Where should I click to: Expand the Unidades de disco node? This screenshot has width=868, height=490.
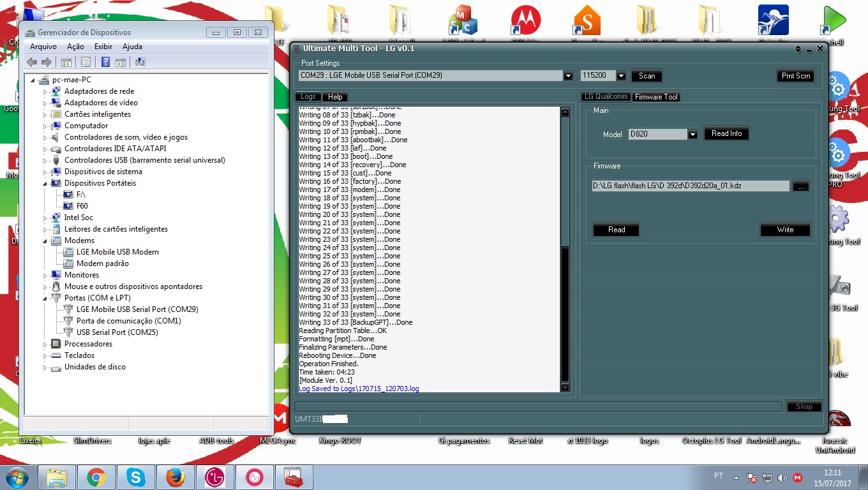point(45,367)
